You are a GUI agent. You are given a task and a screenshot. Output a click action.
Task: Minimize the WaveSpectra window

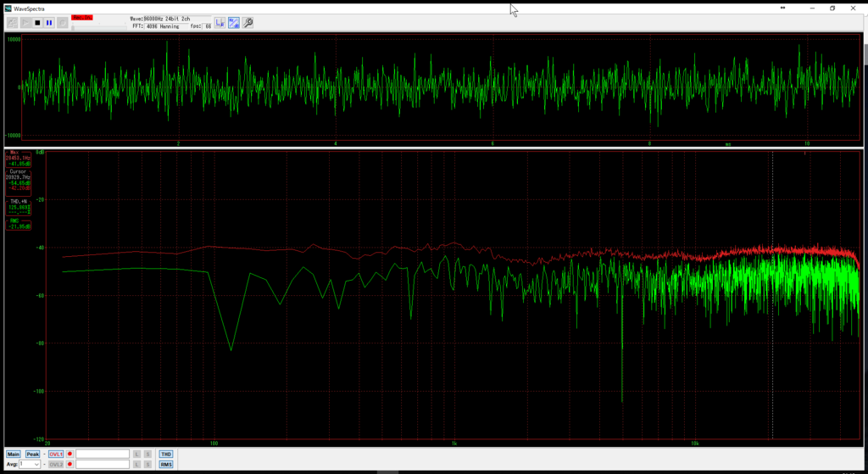coord(812,8)
